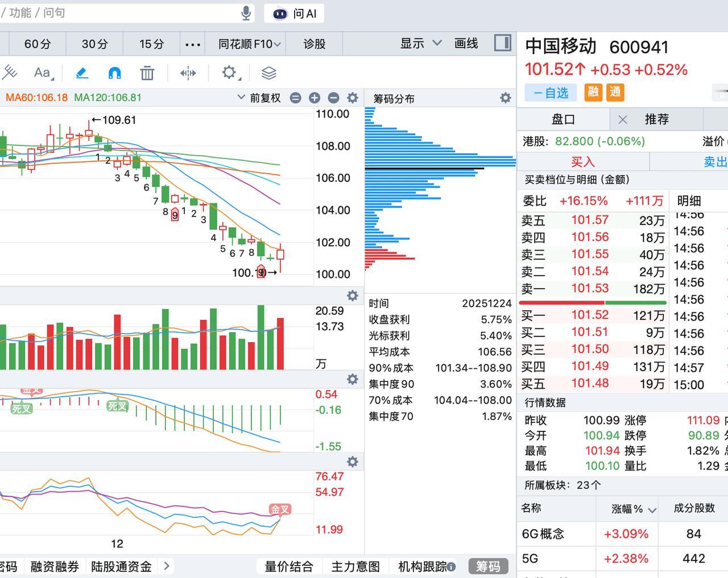Click the layers icon in the drawing toolbar
This screenshot has width=728, height=578.
tap(267, 73)
